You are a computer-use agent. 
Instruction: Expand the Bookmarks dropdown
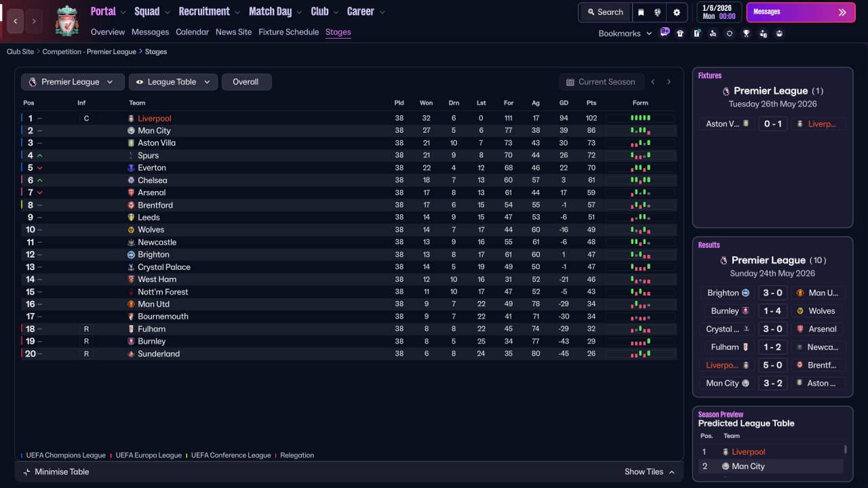tap(625, 33)
